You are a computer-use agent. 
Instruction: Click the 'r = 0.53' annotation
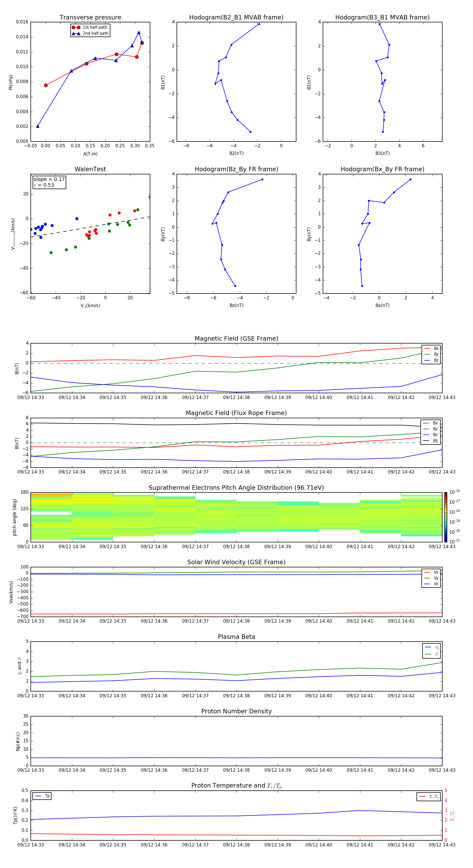pos(44,185)
